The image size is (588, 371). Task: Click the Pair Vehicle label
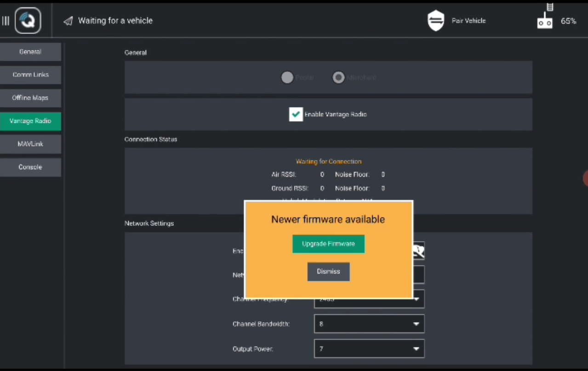point(468,21)
